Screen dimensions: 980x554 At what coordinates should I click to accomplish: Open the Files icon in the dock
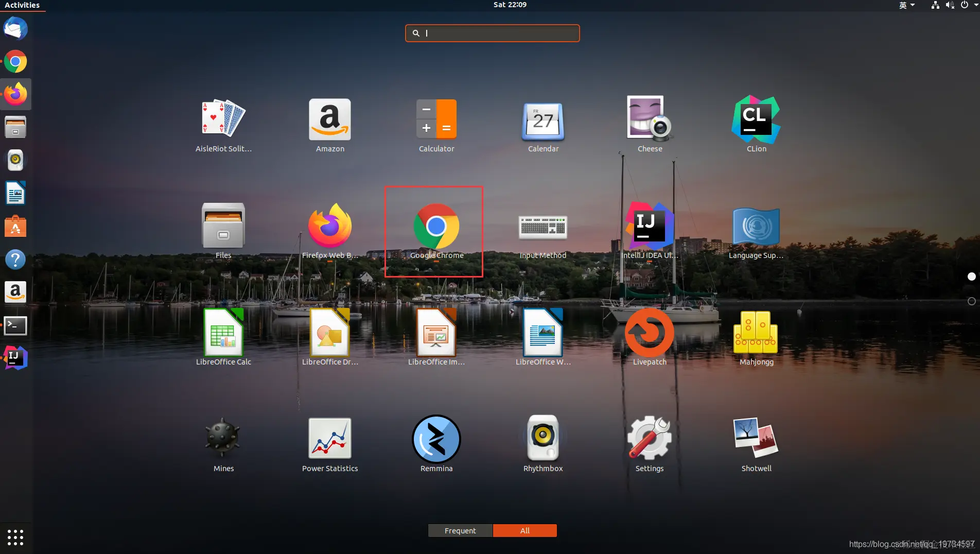click(x=15, y=127)
